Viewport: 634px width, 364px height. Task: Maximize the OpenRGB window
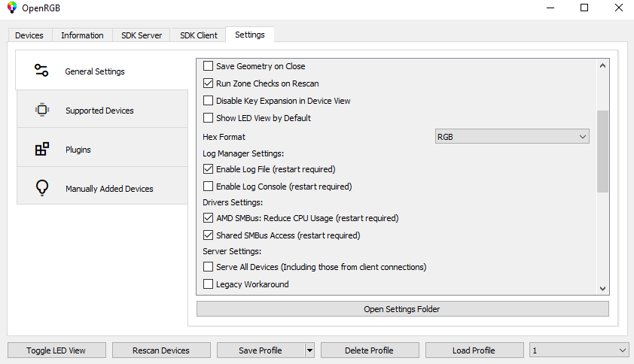[x=584, y=8]
